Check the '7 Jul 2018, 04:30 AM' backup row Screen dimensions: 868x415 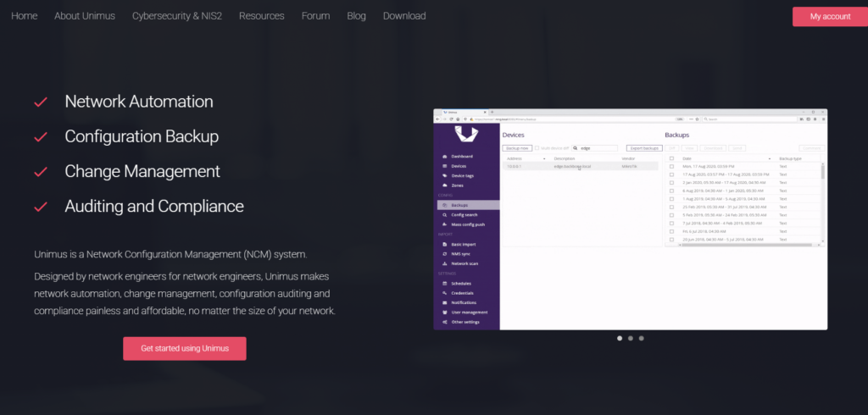click(672, 223)
